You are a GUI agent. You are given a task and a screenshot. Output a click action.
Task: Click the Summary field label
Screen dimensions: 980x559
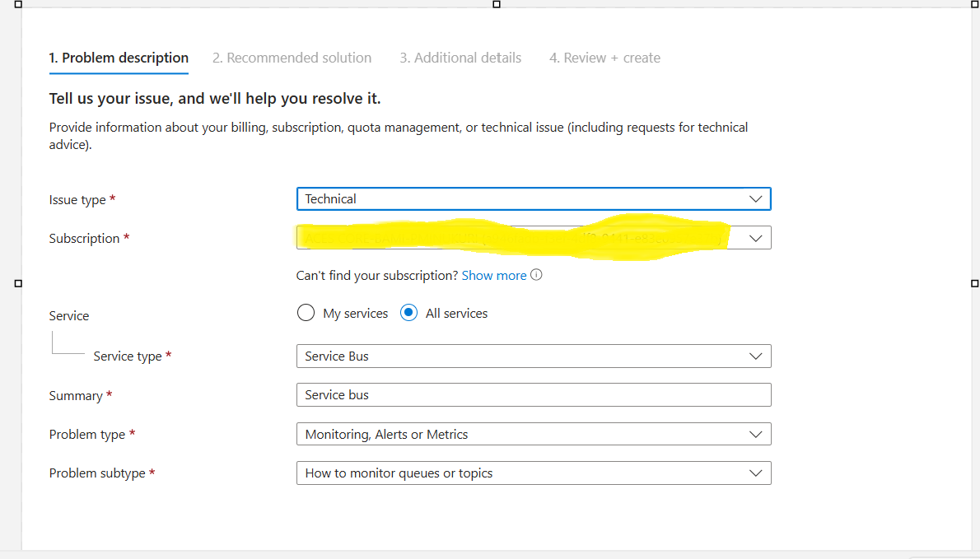click(76, 396)
